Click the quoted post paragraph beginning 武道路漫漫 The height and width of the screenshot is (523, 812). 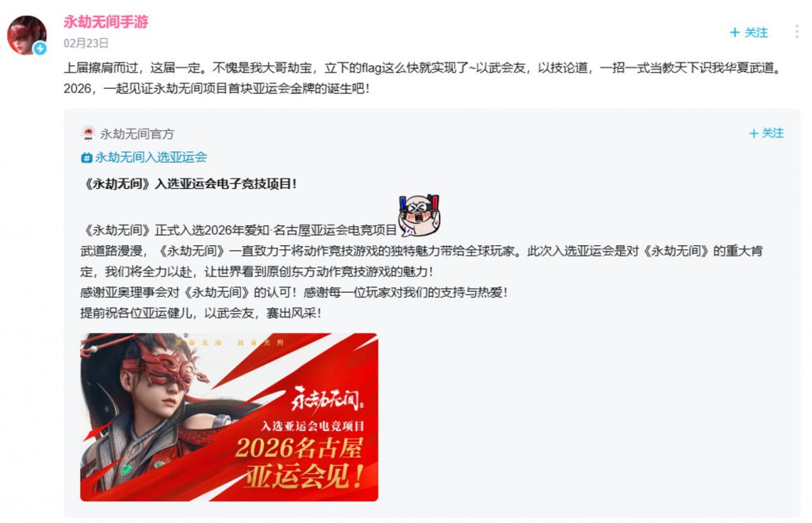(x=422, y=261)
